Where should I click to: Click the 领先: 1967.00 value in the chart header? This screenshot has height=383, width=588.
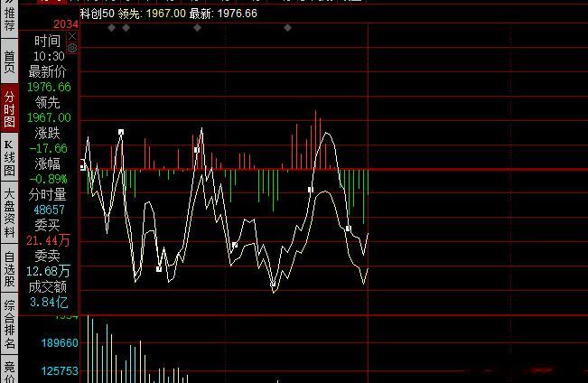[x=152, y=14]
